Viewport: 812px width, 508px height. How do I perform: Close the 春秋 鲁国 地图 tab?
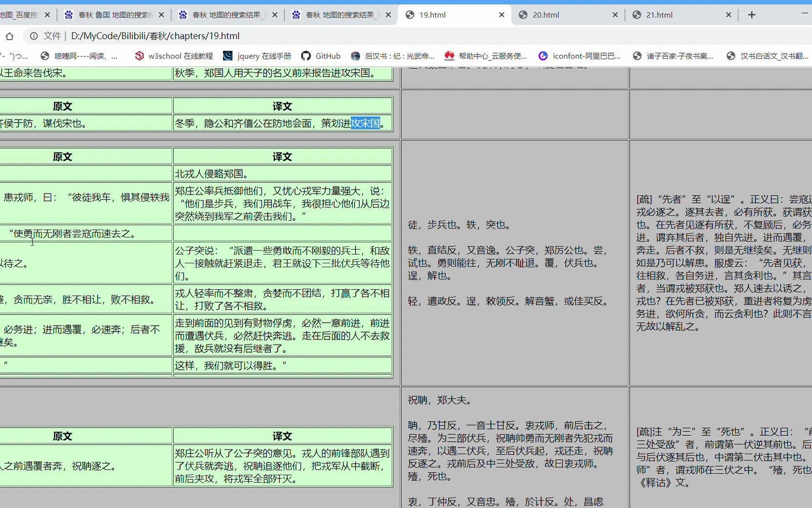[162, 15]
